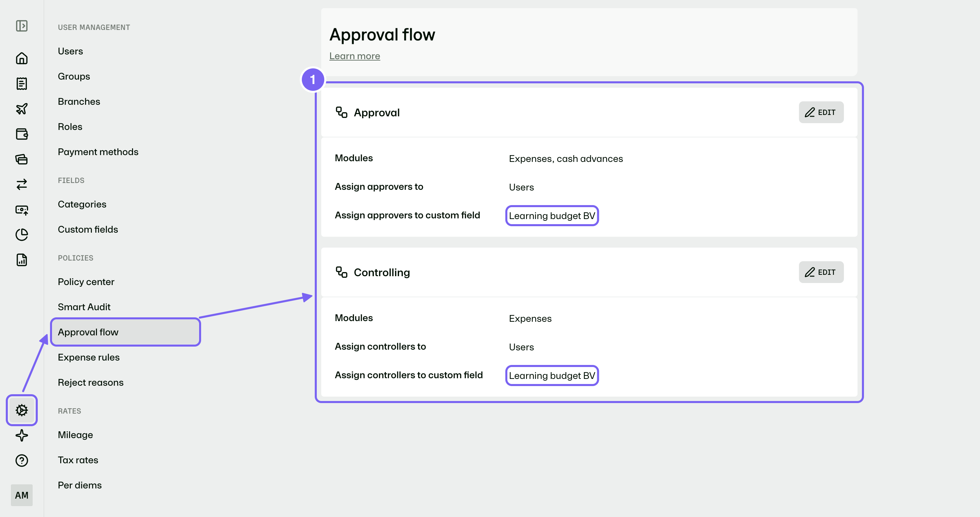The width and height of the screenshot is (980, 517).
Task: Open the settings gear icon
Action: click(22, 410)
